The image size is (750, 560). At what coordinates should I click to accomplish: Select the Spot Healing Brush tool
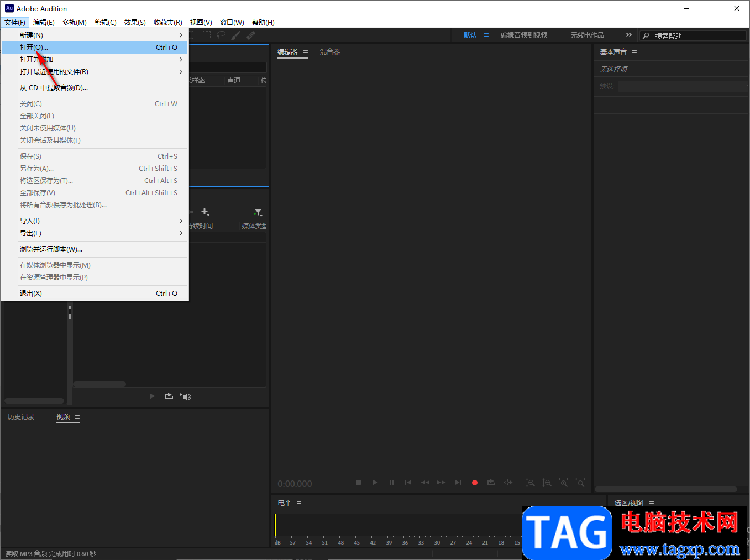tap(251, 35)
